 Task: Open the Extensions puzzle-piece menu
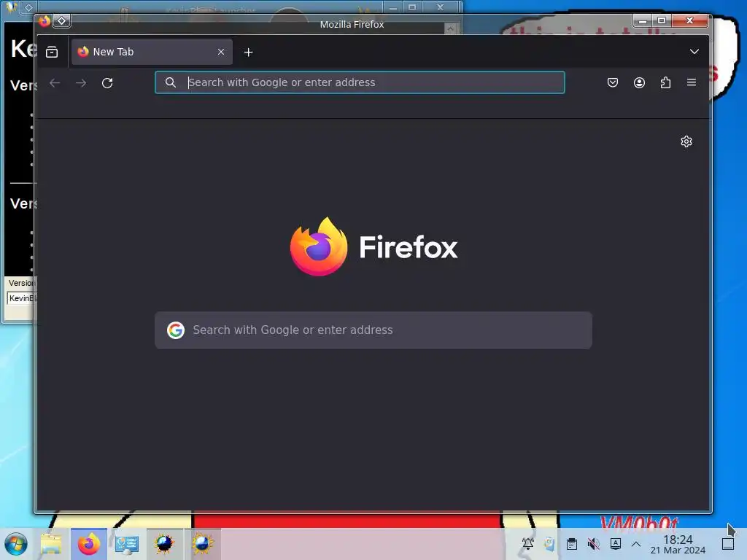point(665,82)
